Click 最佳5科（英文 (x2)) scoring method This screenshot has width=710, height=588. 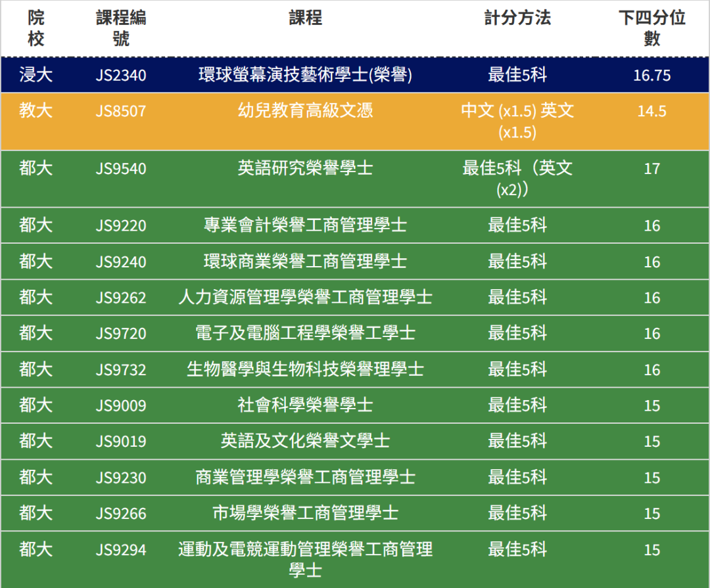coord(517,179)
